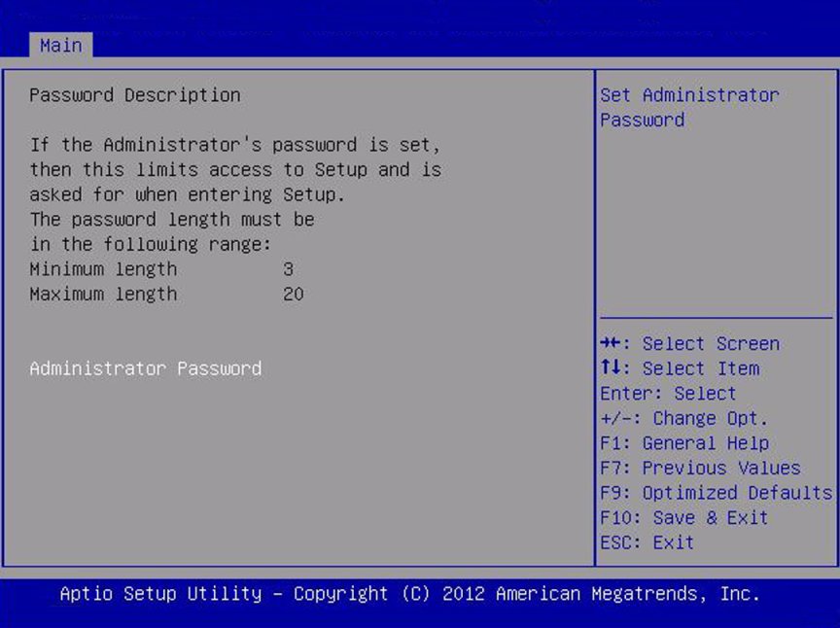
Task: Select the Administrator Password option
Action: 145,368
